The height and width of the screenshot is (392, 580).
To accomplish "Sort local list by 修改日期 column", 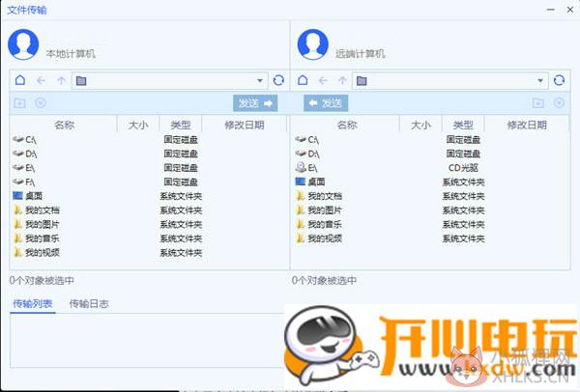I will (245, 125).
